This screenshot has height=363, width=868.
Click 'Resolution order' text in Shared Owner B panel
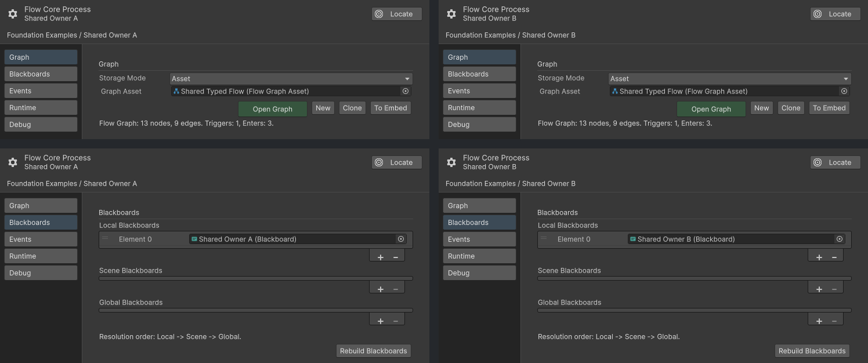coord(609,336)
